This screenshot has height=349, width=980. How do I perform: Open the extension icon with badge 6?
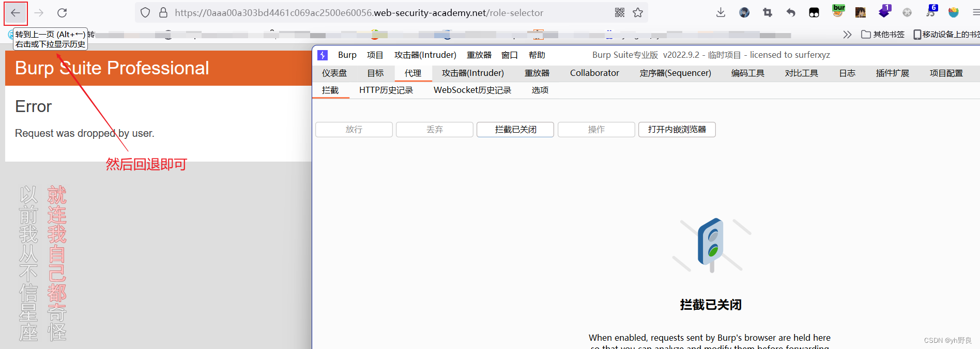point(931,11)
